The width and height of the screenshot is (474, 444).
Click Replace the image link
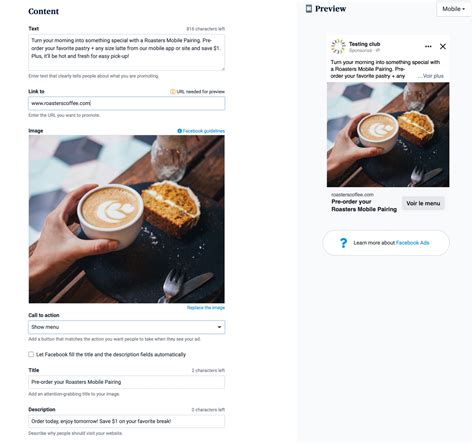(206, 308)
